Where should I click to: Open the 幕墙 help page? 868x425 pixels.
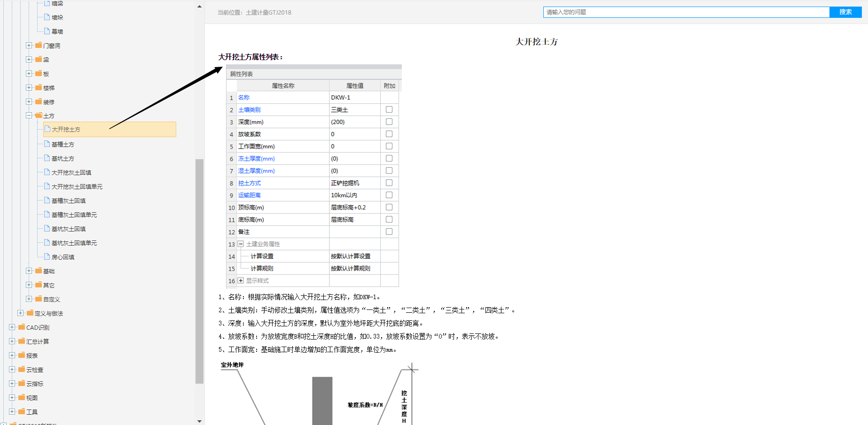(57, 31)
